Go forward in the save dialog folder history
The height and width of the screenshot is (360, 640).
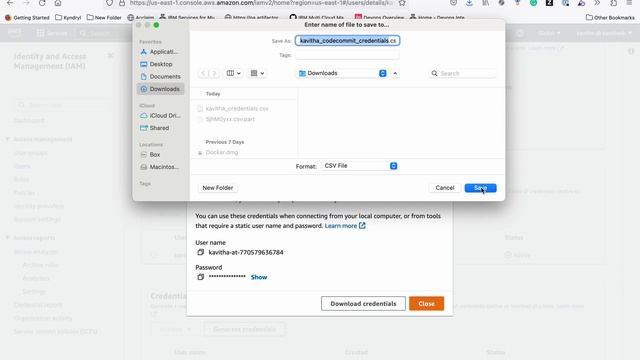coord(214,73)
